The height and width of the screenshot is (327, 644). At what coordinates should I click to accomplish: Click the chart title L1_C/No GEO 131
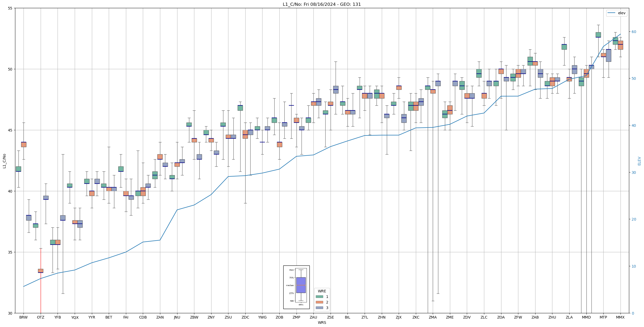322,4
